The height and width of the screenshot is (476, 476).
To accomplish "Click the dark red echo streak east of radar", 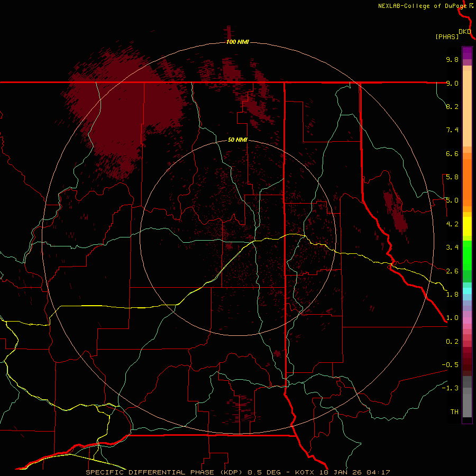I will (396, 210).
